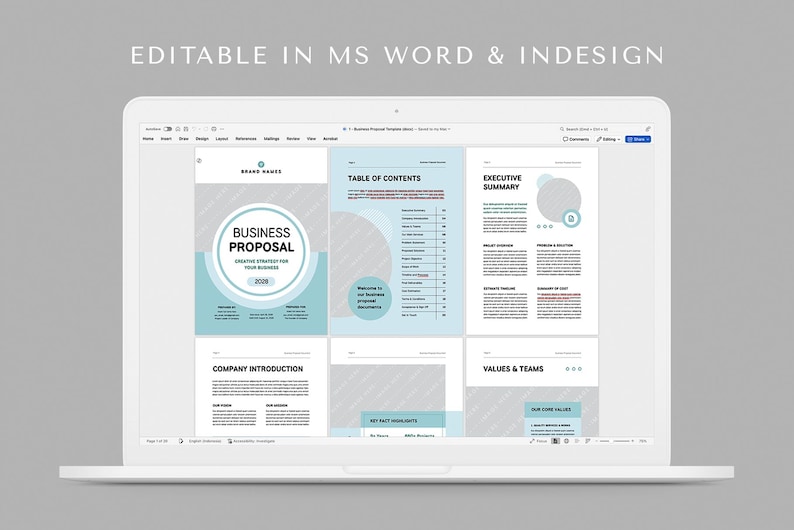Click the Values & Teams page heading
The height and width of the screenshot is (530, 794).
(513, 369)
